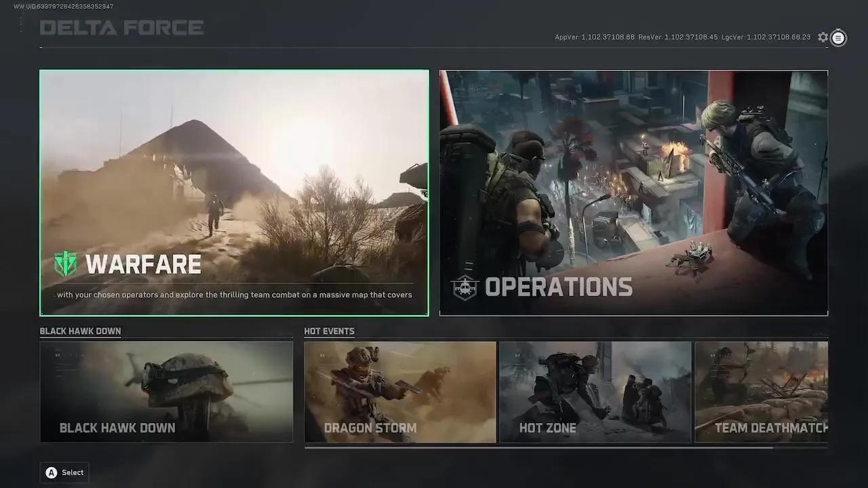Screen dimensions: 868x488
Task: Click the Operations helicopter emblem icon
Action: [465, 287]
